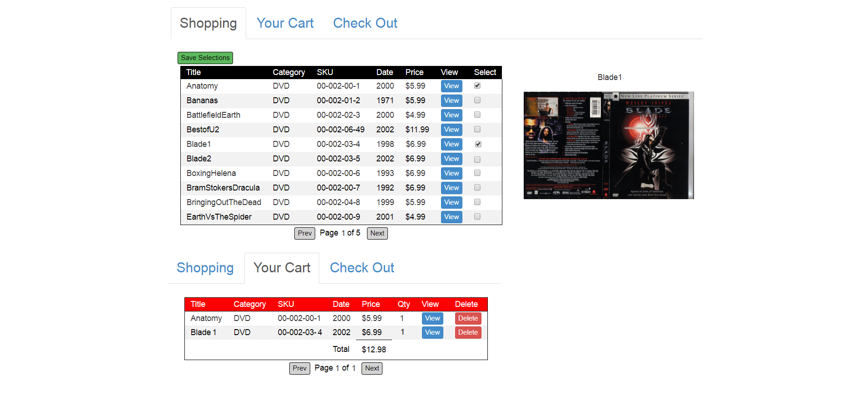View the BattlefieldEarth DVD

click(451, 115)
